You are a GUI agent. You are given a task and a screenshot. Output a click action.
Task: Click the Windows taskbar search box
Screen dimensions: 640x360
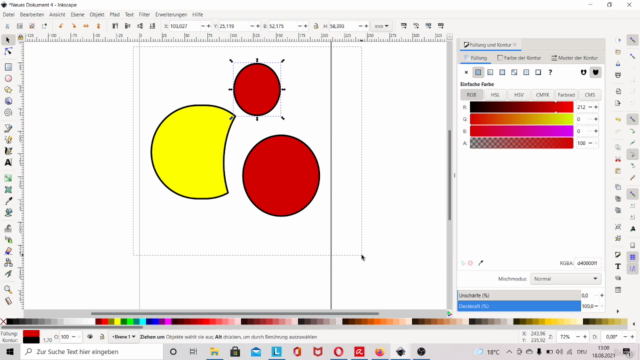tap(92, 352)
